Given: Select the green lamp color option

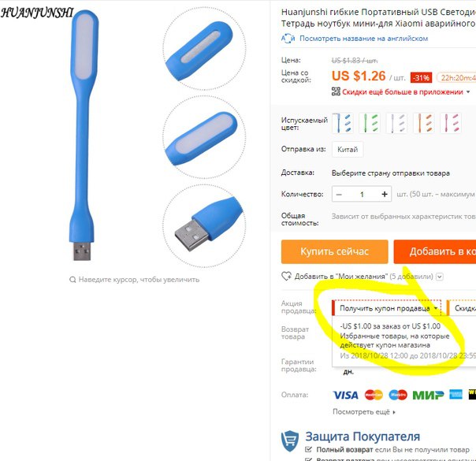Looking at the screenshot, I should tap(370, 123).
